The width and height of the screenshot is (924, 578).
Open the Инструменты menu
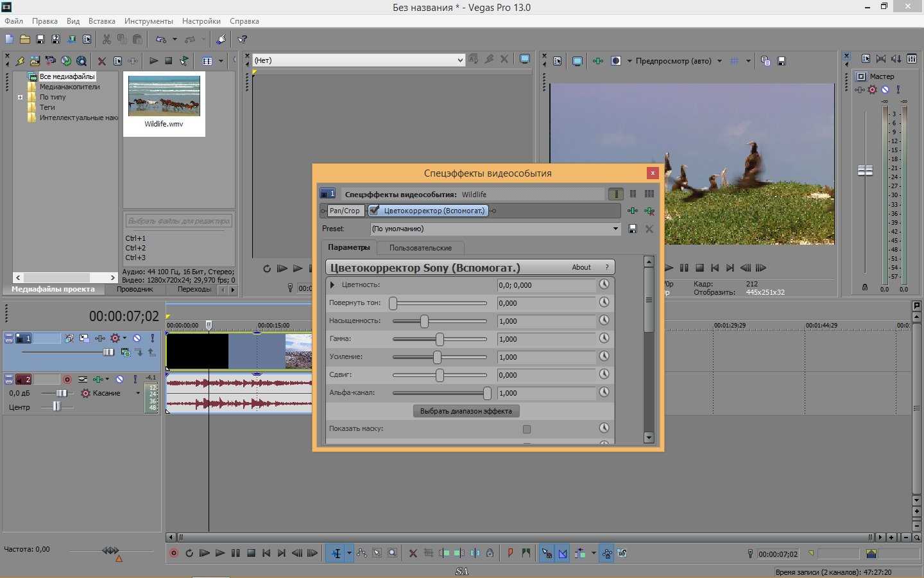pyautogui.click(x=149, y=21)
